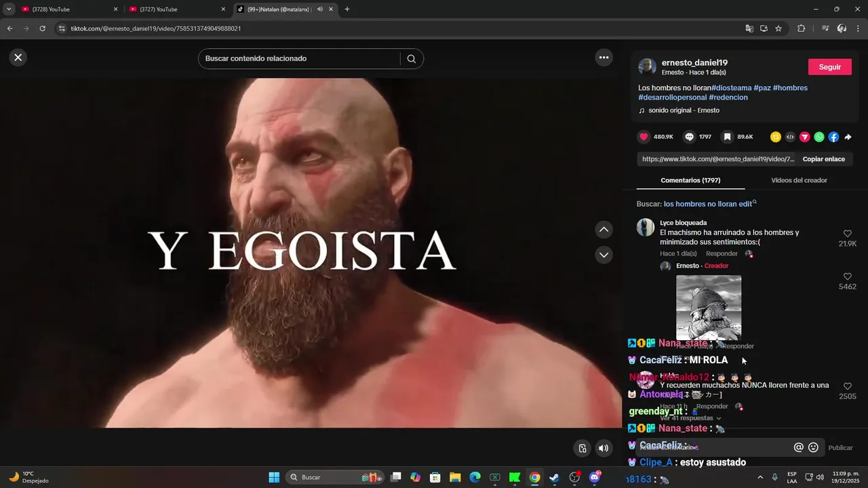Image resolution: width=868 pixels, height=488 pixels.
Task: Open the Windows Start menu
Action: tap(274, 477)
